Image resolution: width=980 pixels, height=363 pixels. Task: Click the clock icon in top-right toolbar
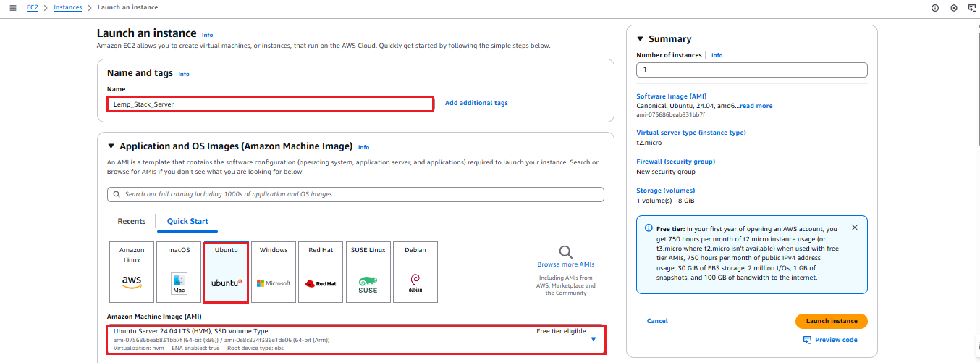pos(953,8)
